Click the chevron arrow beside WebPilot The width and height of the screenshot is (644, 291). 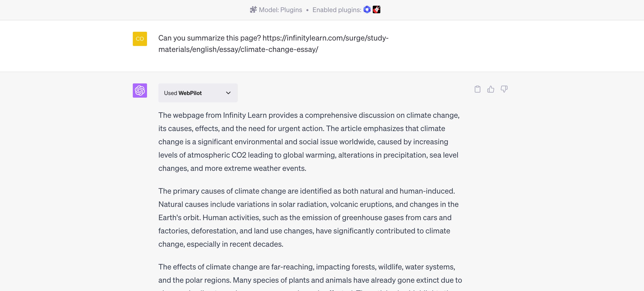[x=228, y=93]
